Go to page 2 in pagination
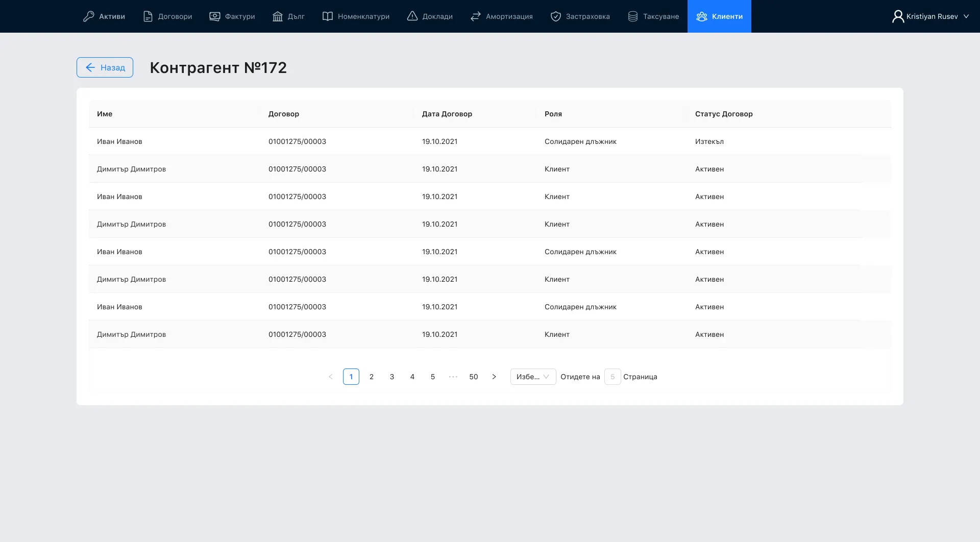 372,377
